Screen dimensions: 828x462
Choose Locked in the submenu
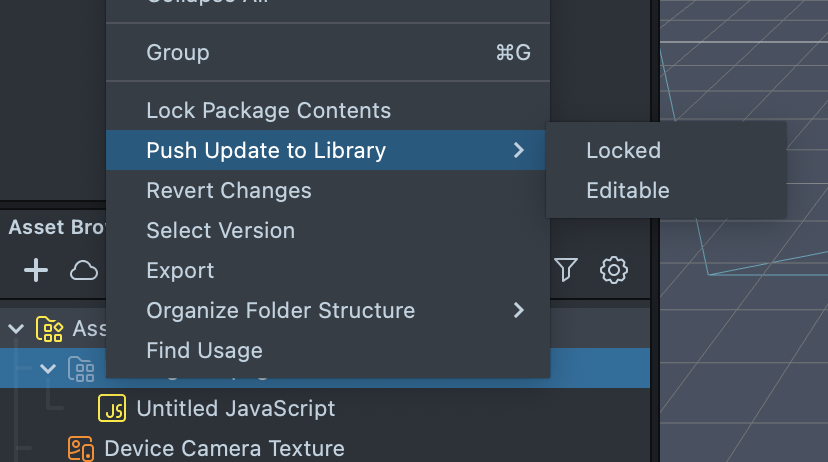[x=623, y=151]
